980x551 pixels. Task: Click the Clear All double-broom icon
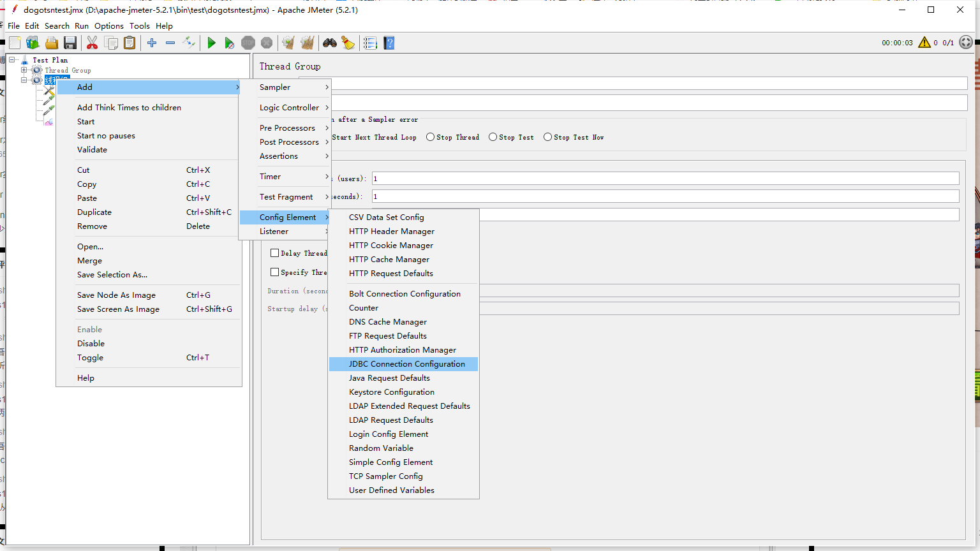[x=308, y=43]
